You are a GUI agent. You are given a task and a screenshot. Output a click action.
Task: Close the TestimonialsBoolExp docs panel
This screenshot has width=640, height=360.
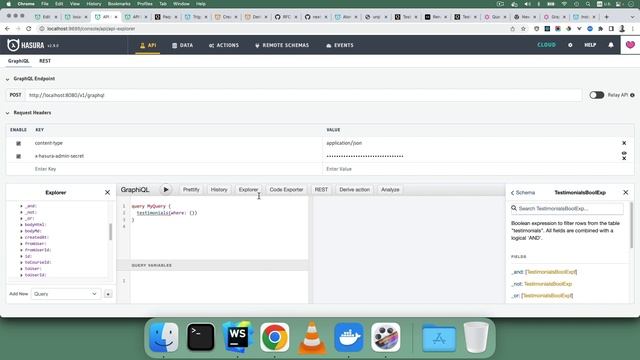[625, 192]
